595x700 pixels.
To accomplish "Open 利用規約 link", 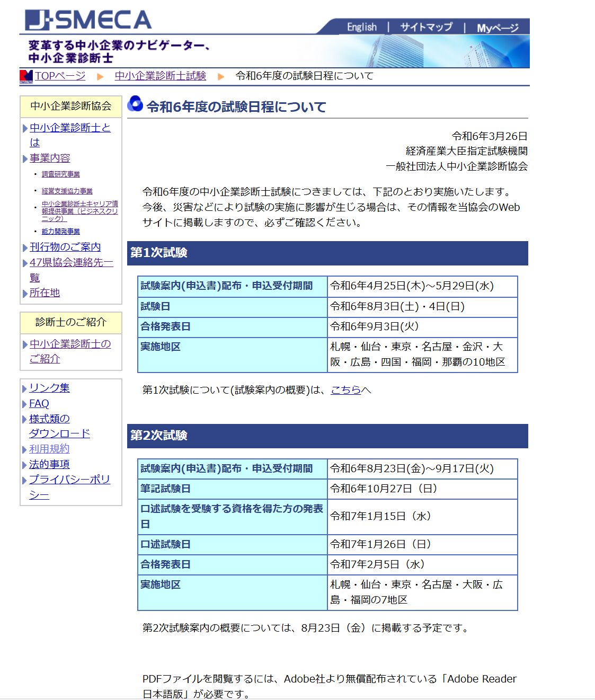I will tap(49, 449).
